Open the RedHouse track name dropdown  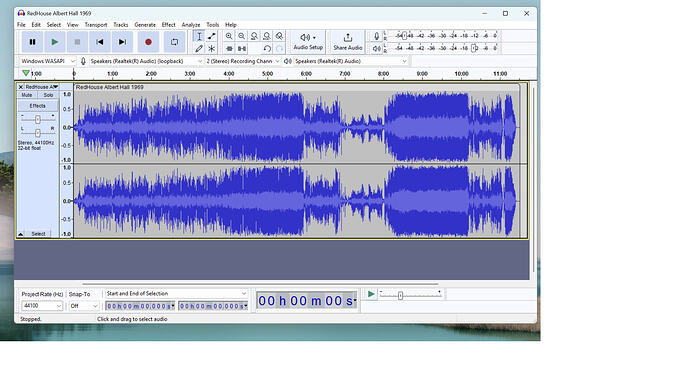coord(41,87)
